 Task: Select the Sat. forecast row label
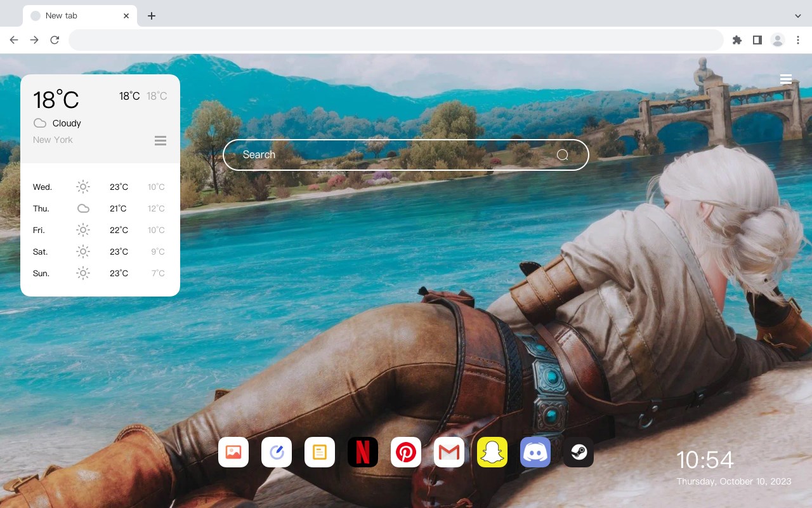(x=41, y=252)
